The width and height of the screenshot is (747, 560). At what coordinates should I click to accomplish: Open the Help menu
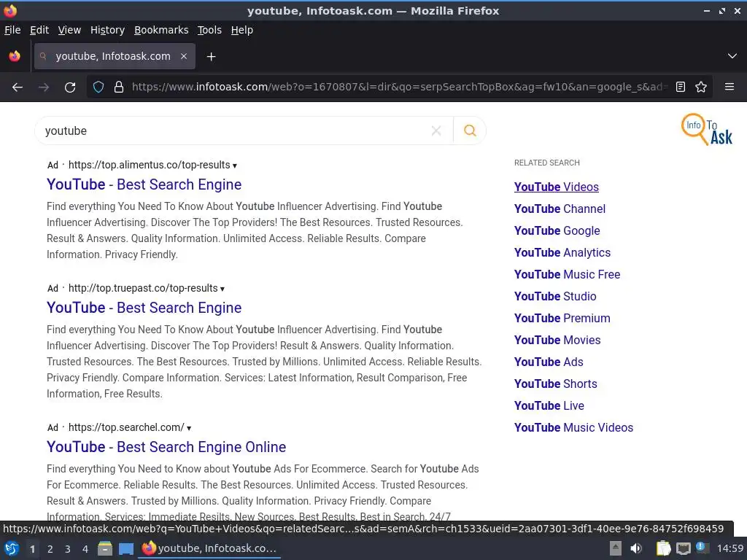point(242,30)
